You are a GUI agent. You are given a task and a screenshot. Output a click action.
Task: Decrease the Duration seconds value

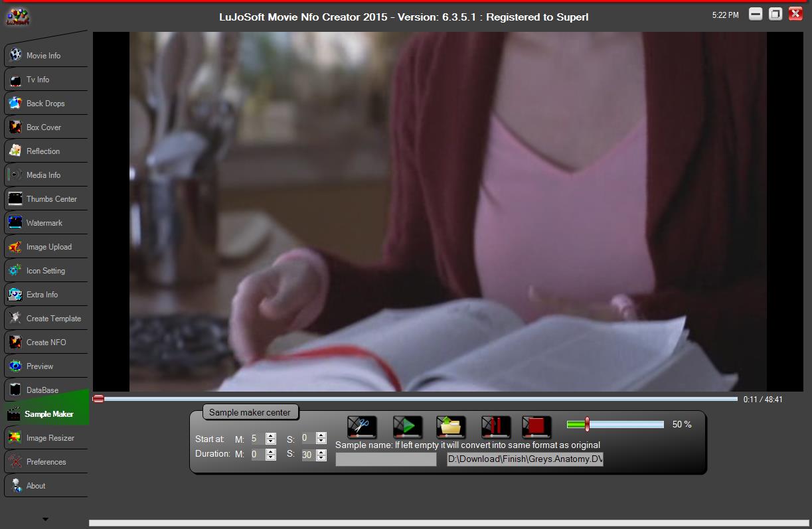click(x=321, y=457)
